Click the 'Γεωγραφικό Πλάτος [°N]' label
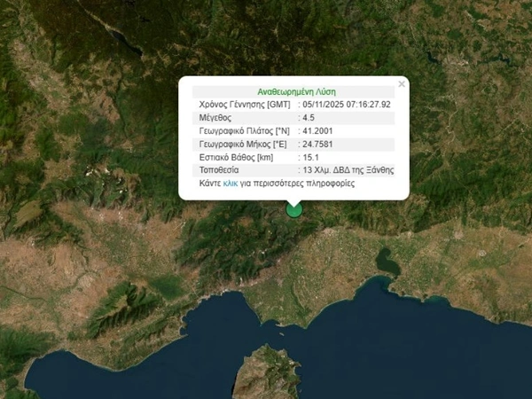Viewport: 532px width, 399px height. [246, 130]
